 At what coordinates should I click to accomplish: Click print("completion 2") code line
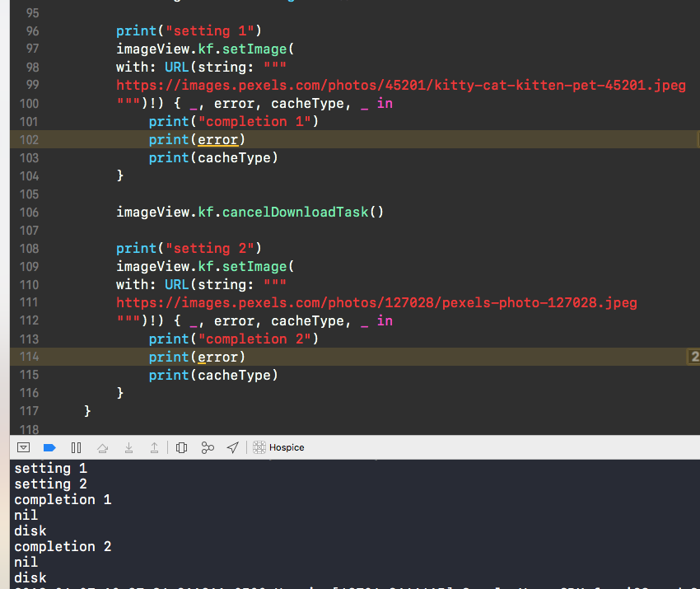234,339
